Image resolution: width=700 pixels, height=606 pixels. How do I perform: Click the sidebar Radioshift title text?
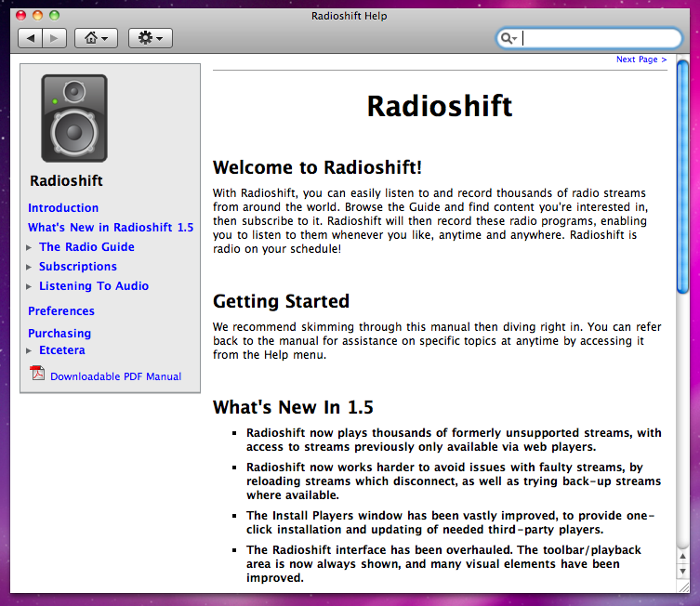pyautogui.click(x=66, y=180)
